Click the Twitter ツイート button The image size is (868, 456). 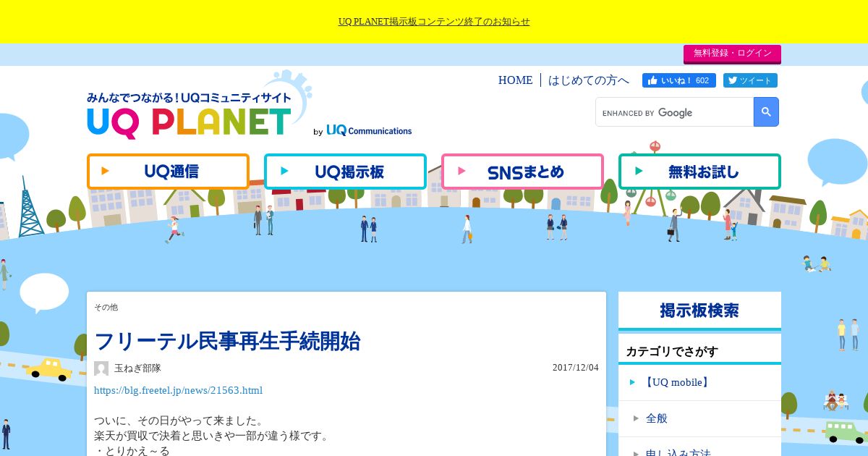coord(750,80)
